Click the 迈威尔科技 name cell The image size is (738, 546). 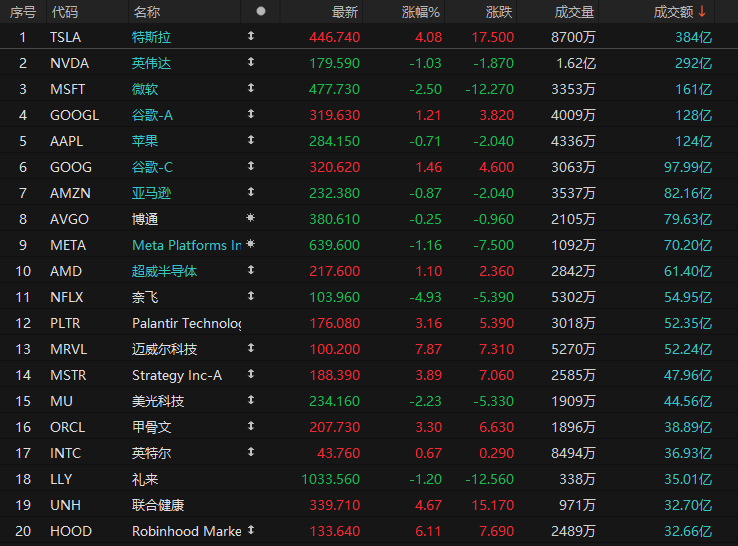point(164,349)
